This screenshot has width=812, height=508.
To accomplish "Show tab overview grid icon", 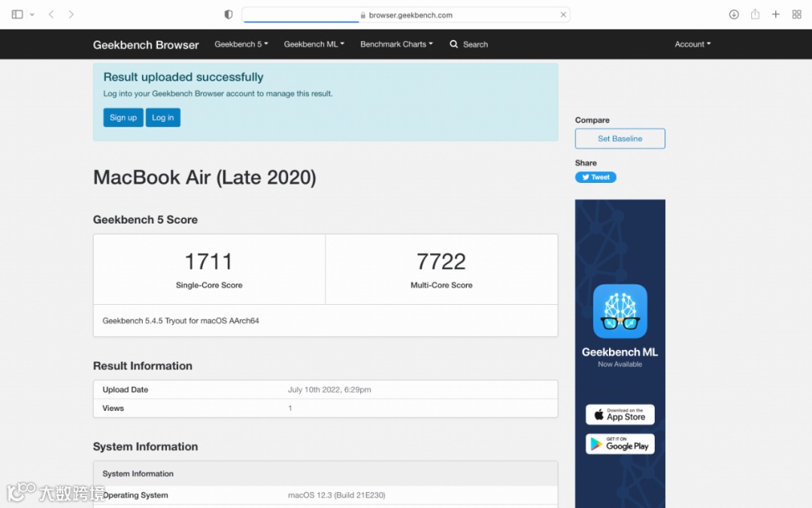I will [796, 14].
